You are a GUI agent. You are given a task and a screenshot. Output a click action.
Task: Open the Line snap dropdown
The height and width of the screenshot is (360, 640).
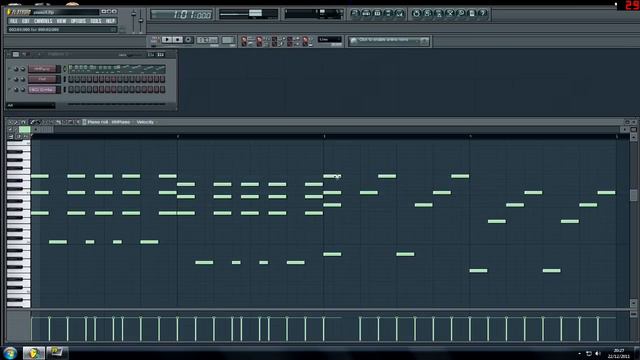coord(330,40)
